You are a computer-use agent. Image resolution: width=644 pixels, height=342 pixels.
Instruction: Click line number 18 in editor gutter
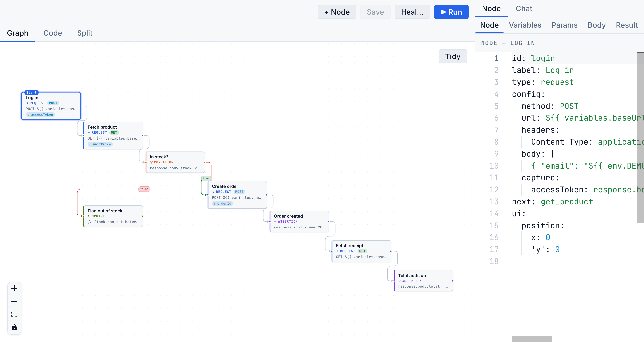tap(494, 261)
